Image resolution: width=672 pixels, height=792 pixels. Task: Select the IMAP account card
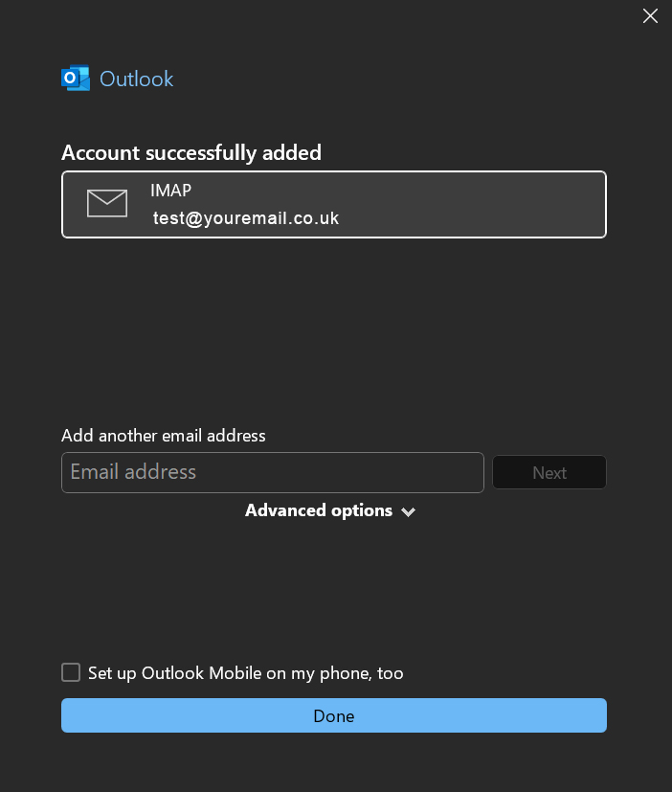[x=333, y=204]
